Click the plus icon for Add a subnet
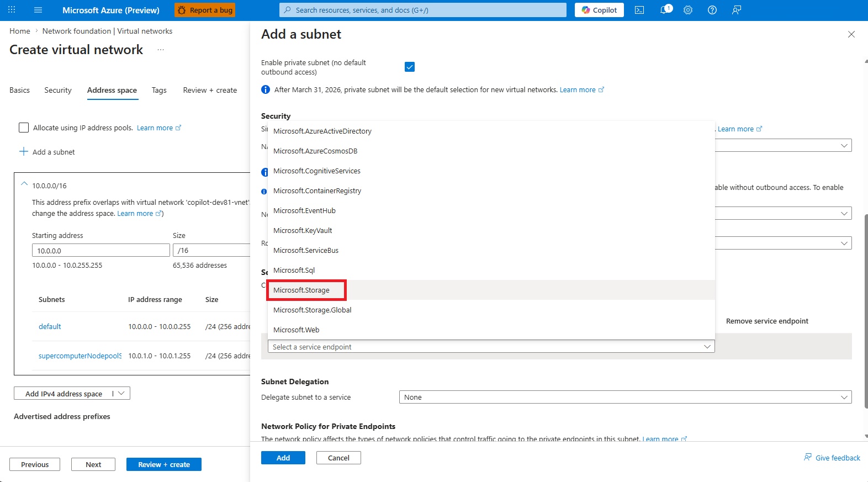 tap(24, 151)
